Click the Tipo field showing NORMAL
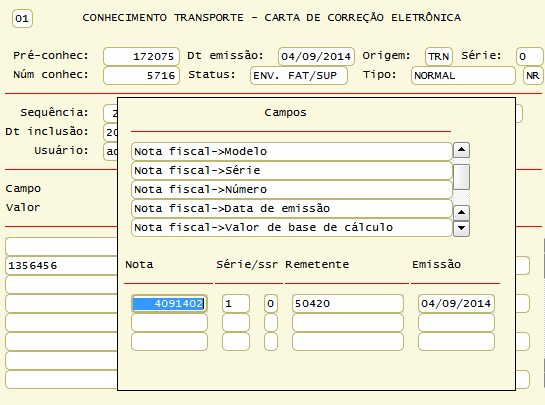This screenshot has height=405, width=545. click(x=463, y=75)
